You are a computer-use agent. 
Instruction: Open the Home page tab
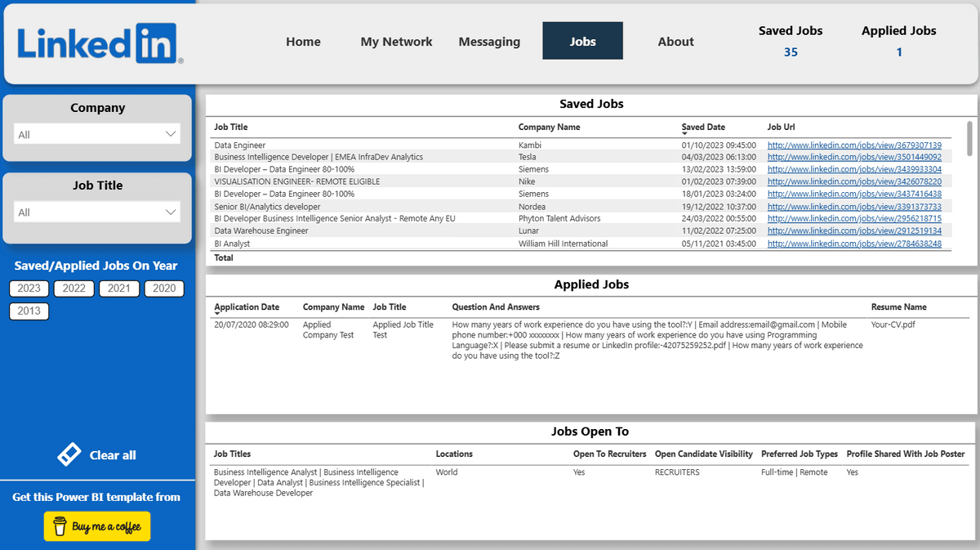point(303,42)
